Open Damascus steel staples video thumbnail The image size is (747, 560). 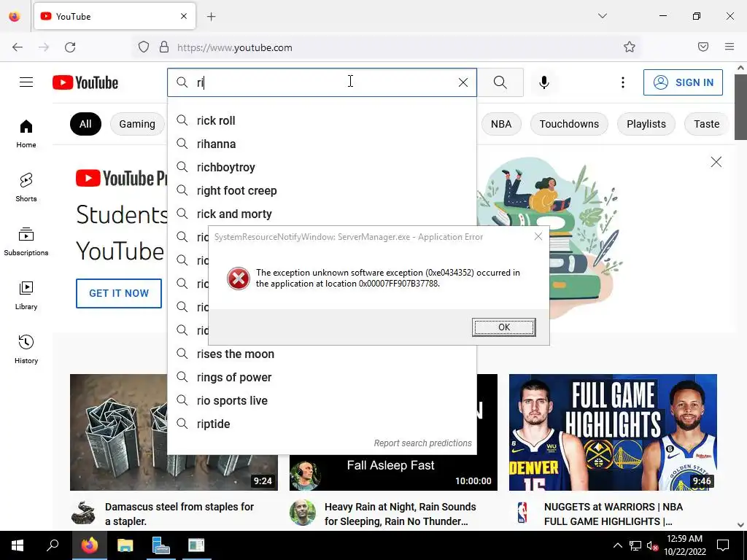point(119,432)
